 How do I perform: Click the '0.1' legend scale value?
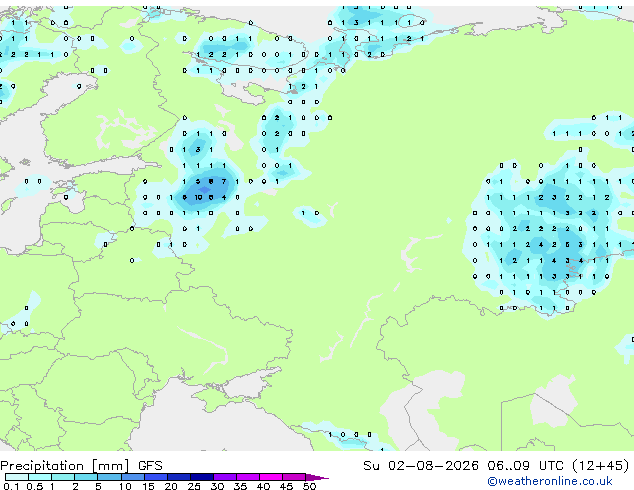[12, 486]
